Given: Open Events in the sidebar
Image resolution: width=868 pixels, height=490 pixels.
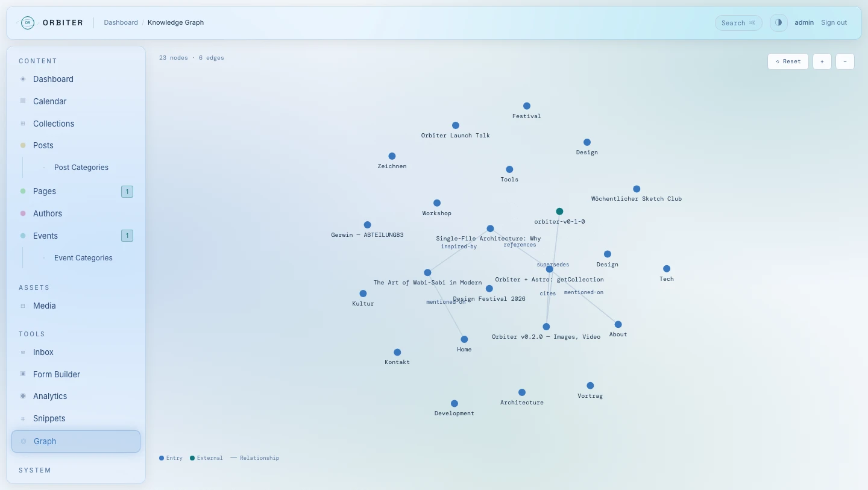Looking at the screenshot, I should coord(76,236).
